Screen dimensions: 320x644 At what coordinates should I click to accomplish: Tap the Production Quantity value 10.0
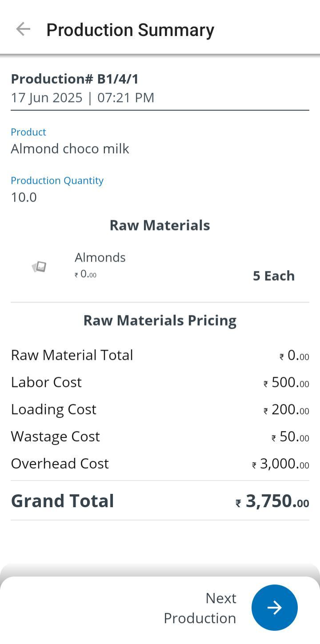[x=24, y=197]
